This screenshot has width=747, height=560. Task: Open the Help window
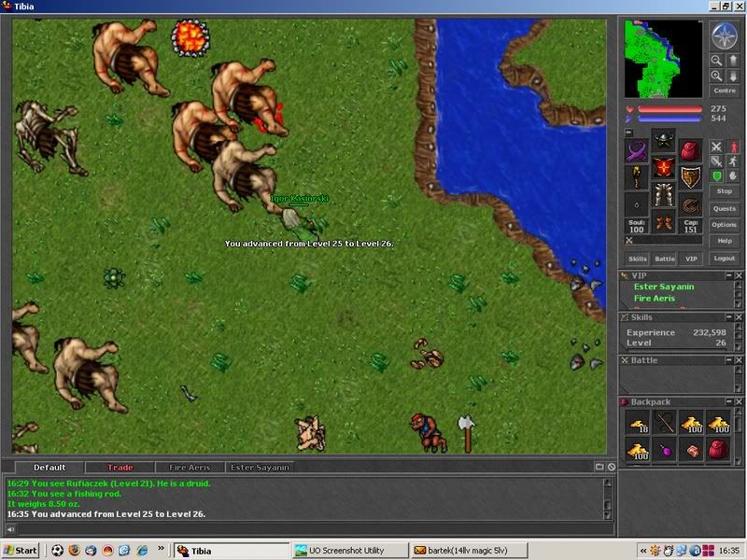coord(725,241)
